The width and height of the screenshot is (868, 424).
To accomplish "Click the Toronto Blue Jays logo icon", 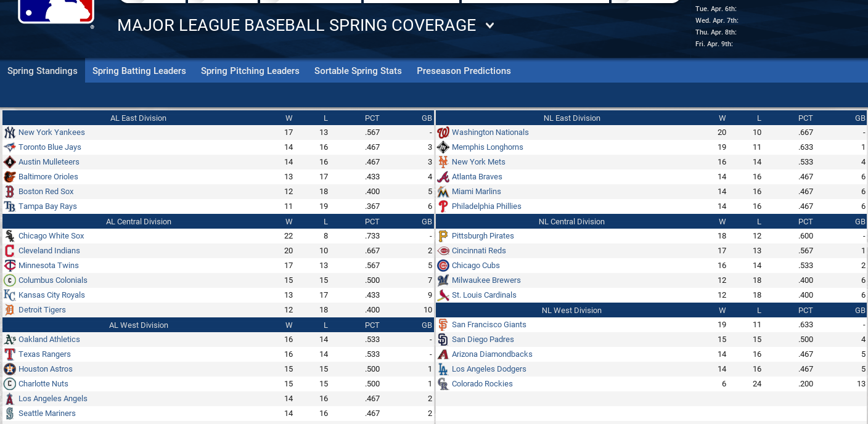I will (x=9, y=147).
